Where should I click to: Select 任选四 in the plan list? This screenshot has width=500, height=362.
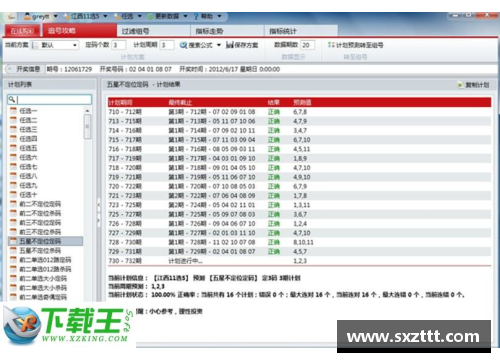[x=28, y=139]
